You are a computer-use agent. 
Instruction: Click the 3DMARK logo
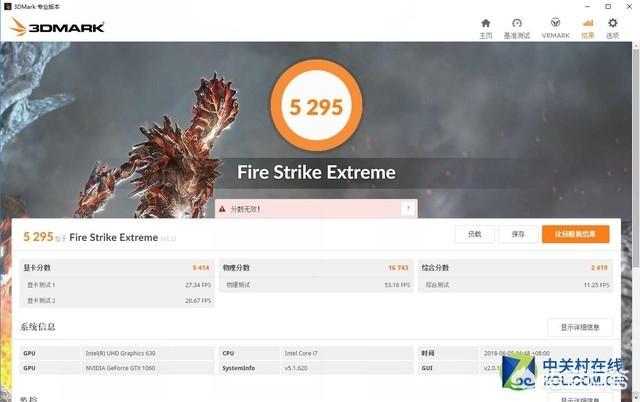[x=57, y=27]
